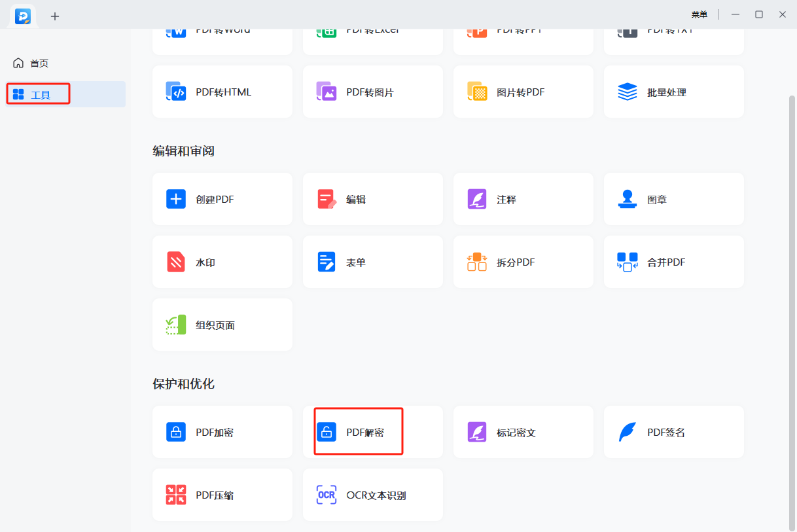The width and height of the screenshot is (797, 532).
Task: Open the 菜单 menu in title bar
Action: click(x=699, y=14)
